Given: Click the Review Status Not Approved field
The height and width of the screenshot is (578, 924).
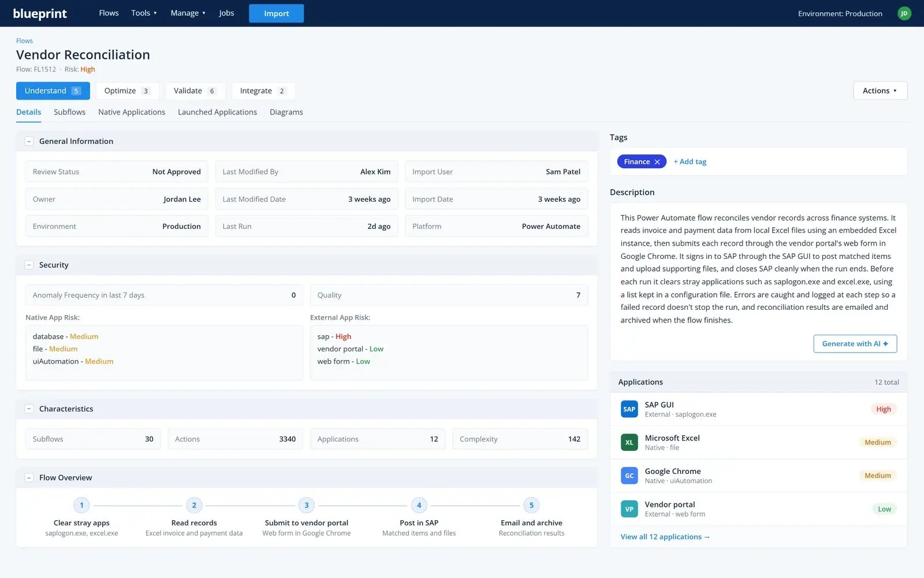Looking at the screenshot, I should [x=117, y=172].
